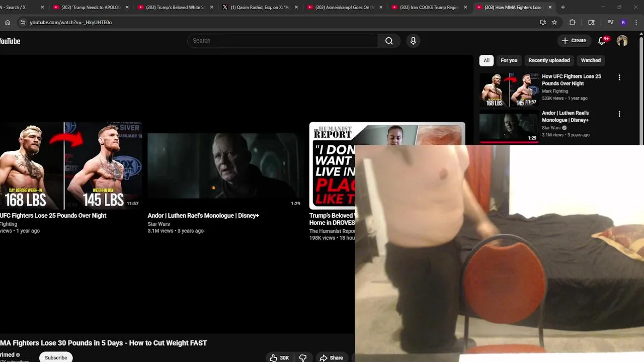
Task: Open Star Wars channel in sidebar
Action: click(x=551, y=128)
